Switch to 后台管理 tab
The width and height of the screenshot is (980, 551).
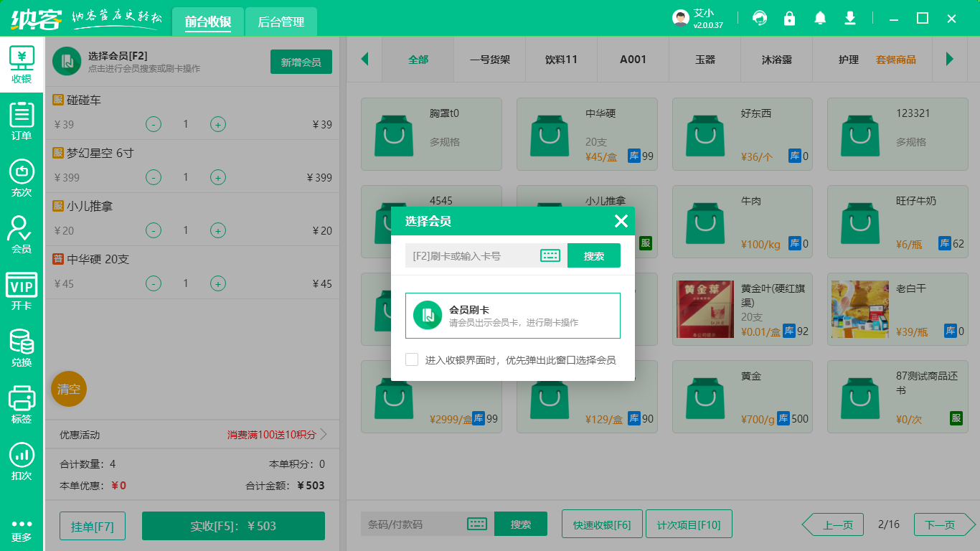281,22
